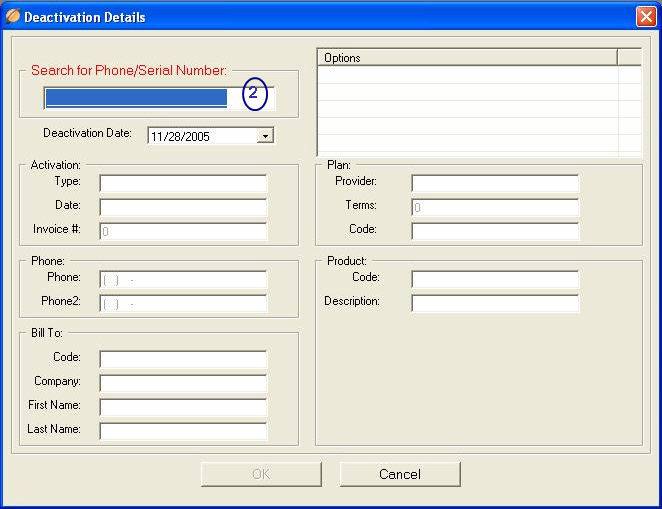Select the first row in Options list
The width and height of the screenshot is (662, 509).
click(x=467, y=75)
